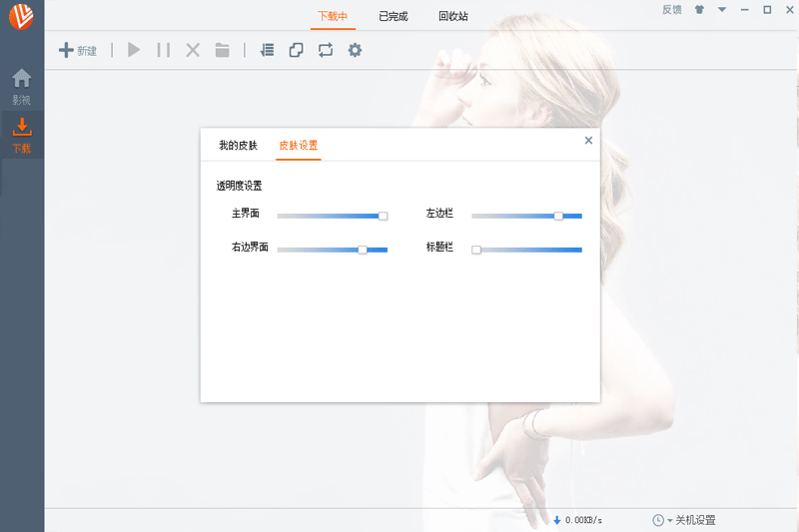Click the 反馈 feedback link
The width and height of the screenshot is (799, 532).
click(x=671, y=10)
